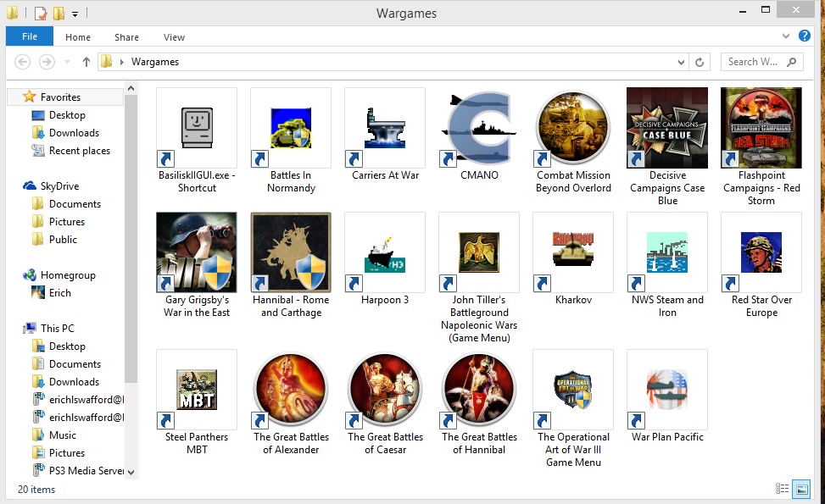This screenshot has width=825, height=504.
Task: Select Gary Grigsby's War in the East
Action: [197, 252]
